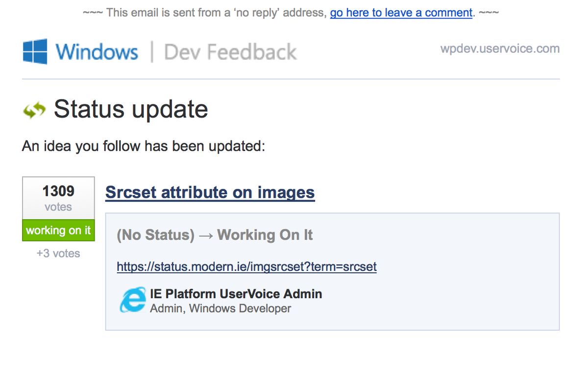The height and width of the screenshot is (365, 588).
Task: Click the '+3 votes' text
Action: tap(58, 254)
